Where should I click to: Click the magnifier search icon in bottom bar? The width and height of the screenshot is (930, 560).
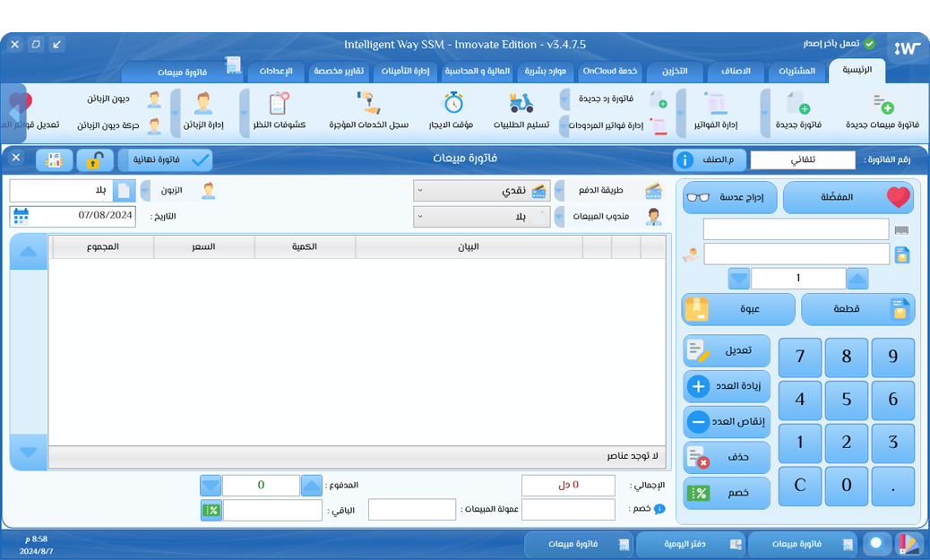coord(877,543)
